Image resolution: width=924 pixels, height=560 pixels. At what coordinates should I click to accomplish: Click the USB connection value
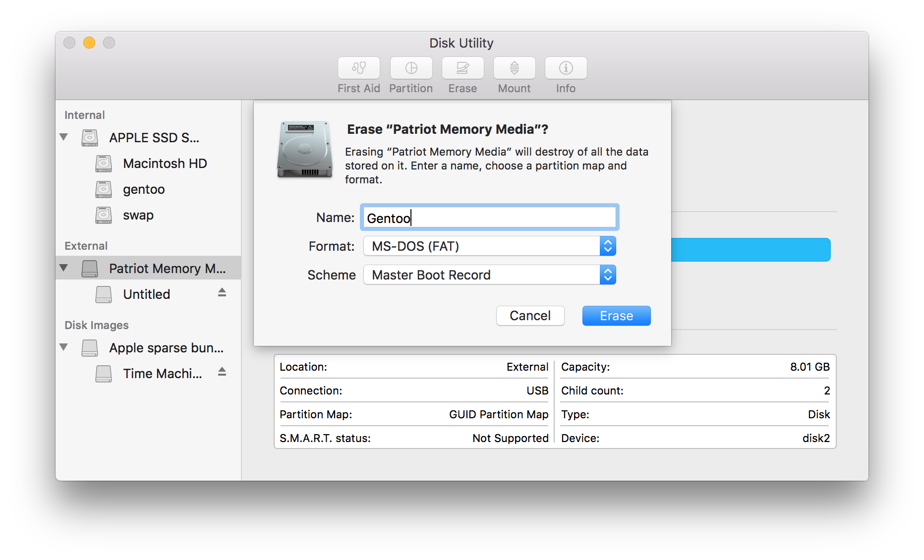pyautogui.click(x=537, y=391)
